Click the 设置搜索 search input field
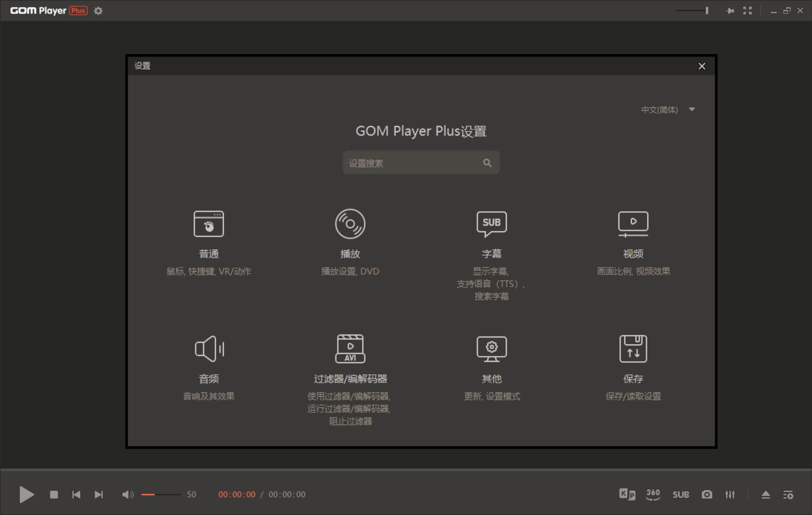This screenshot has height=515, width=812. pyautogui.click(x=421, y=163)
